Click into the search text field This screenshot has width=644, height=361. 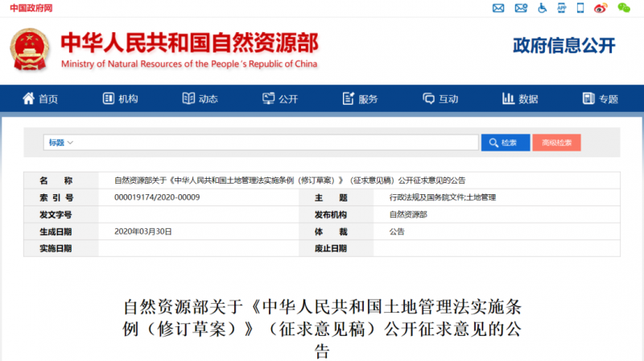coord(277,143)
